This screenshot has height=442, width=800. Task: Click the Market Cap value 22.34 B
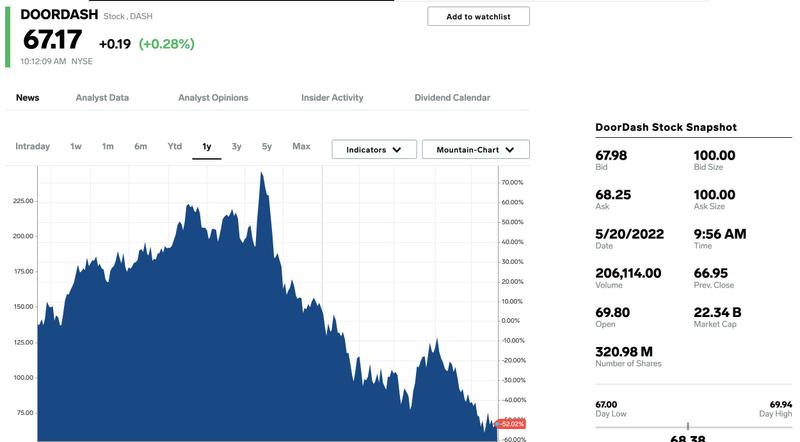(x=717, y=312)
